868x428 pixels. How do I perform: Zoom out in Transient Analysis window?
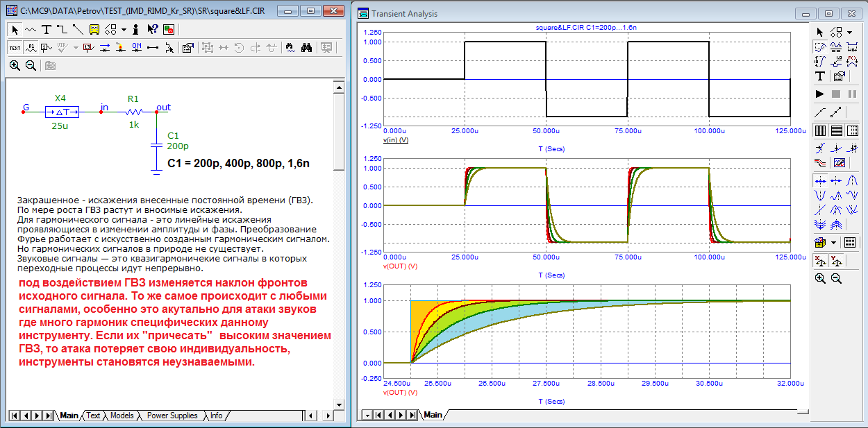836,278
